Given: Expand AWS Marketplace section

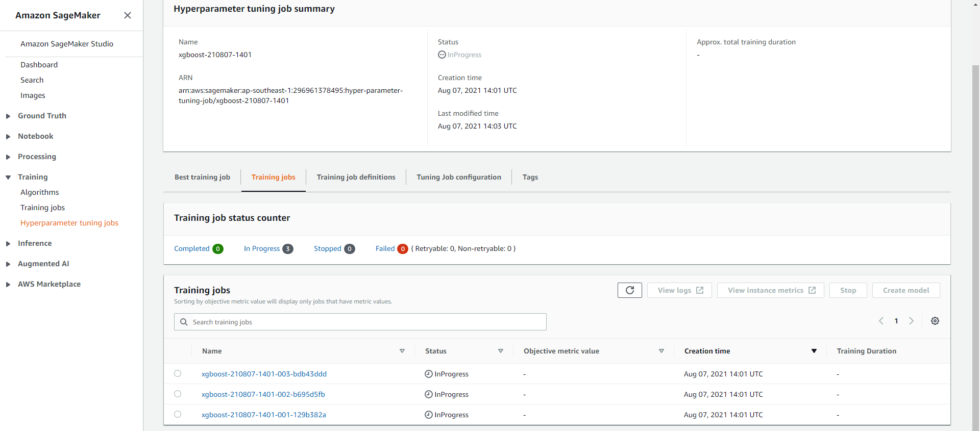Looking at the screenshot, I should [x=8, y=284].
